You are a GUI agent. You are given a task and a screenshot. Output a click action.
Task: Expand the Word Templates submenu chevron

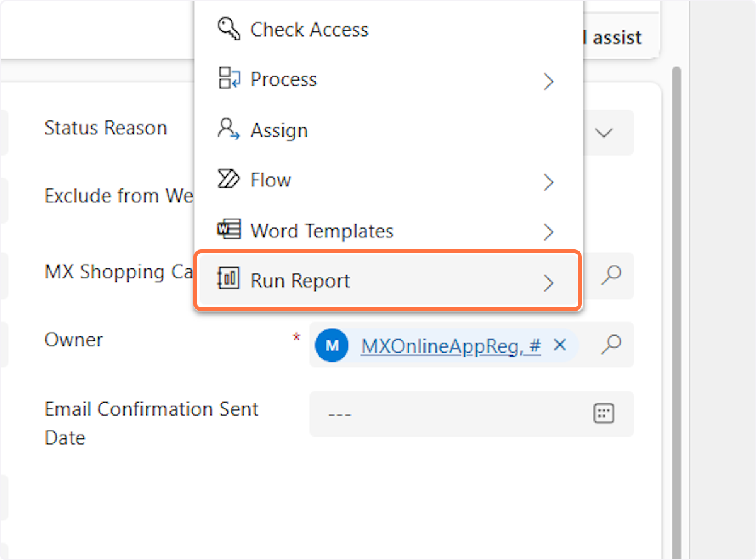(548, 232)
